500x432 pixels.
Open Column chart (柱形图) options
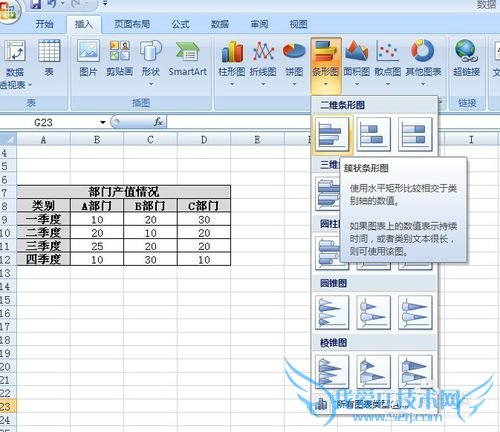232,51
